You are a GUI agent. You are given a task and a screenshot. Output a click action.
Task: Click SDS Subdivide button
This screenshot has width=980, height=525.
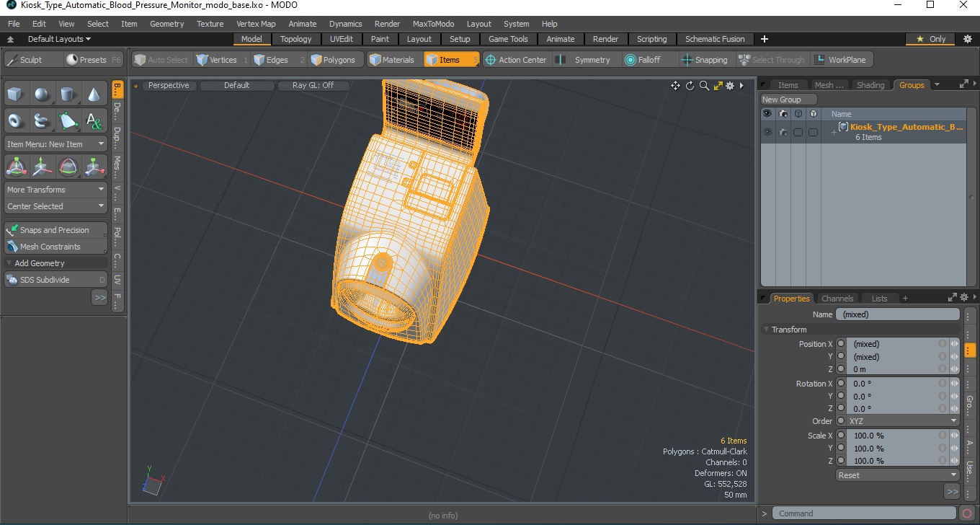click(55, 280)
